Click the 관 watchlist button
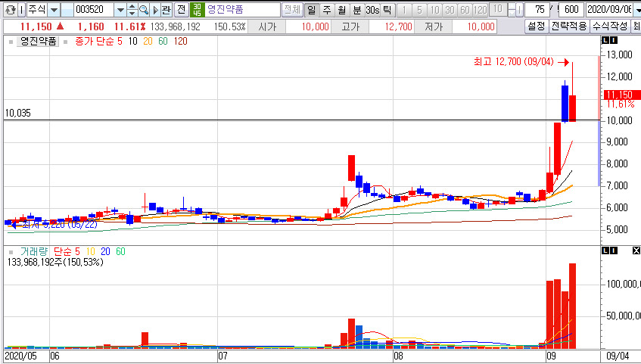This screenshot has height=364, width=641. 166,10
